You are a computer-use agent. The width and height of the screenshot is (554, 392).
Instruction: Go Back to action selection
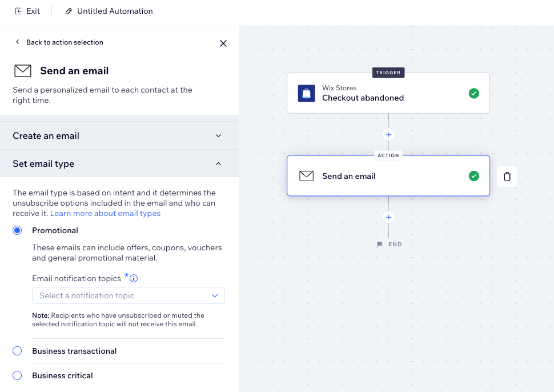pos(59,42)
